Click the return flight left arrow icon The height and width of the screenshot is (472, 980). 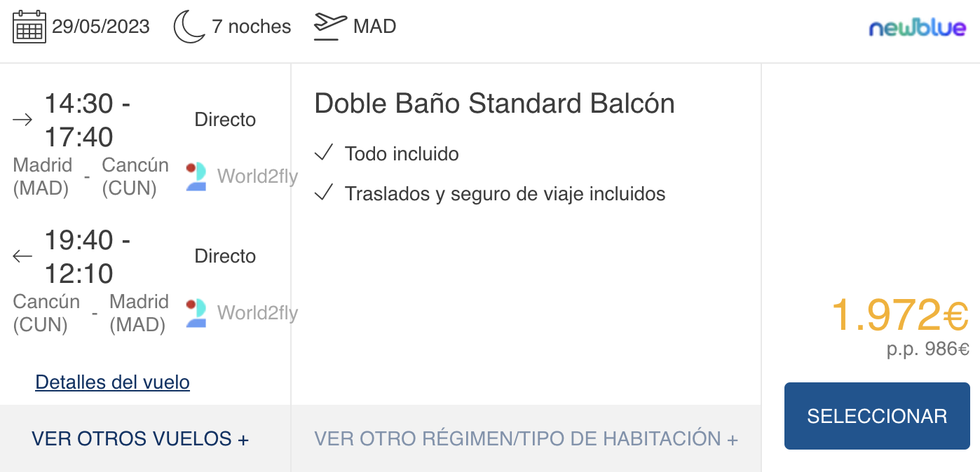click(x=23, y=256)
